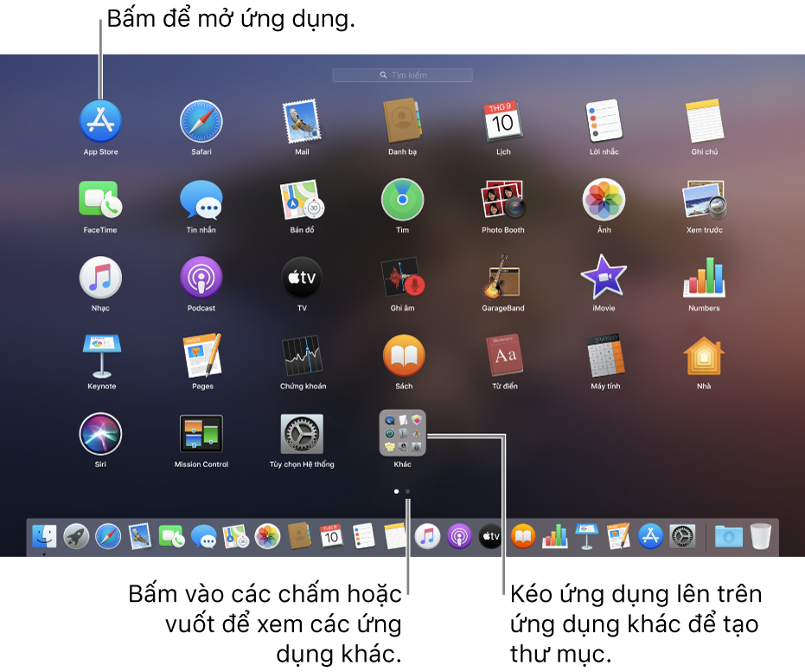Open Music from the Dock
Screen dimensions: 805x672
tap(427, 536)
